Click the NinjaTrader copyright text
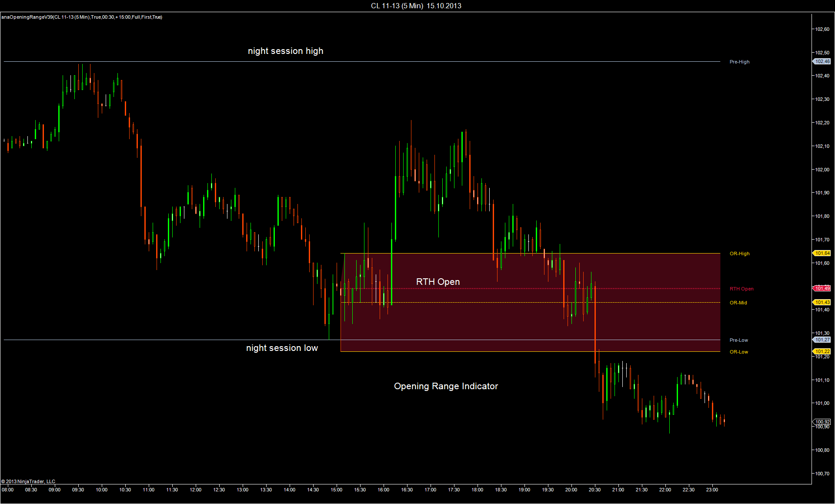The image size is (835, 504). click(x=28, y=481)
